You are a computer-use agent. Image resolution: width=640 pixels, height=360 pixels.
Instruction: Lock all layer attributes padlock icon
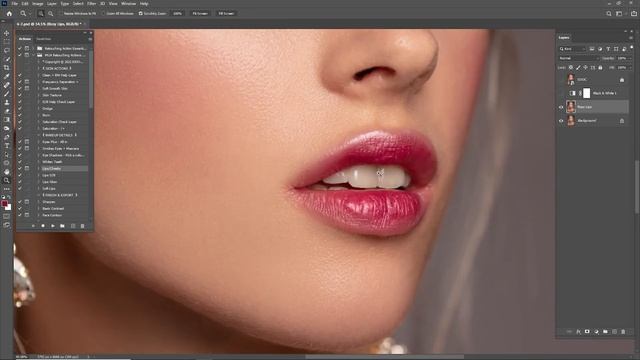point(600,67)
